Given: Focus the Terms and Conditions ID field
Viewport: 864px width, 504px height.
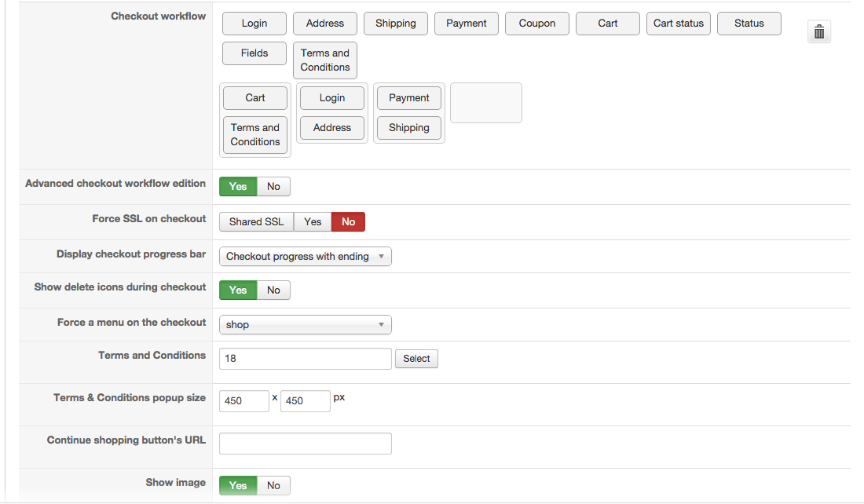Looking at the screenshot, I should coord(305,359).
